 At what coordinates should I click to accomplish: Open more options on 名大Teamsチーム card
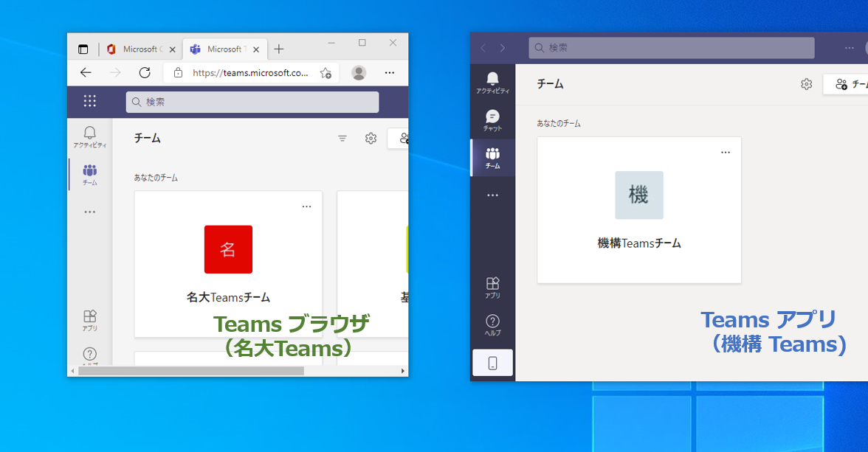pos(306,206)
